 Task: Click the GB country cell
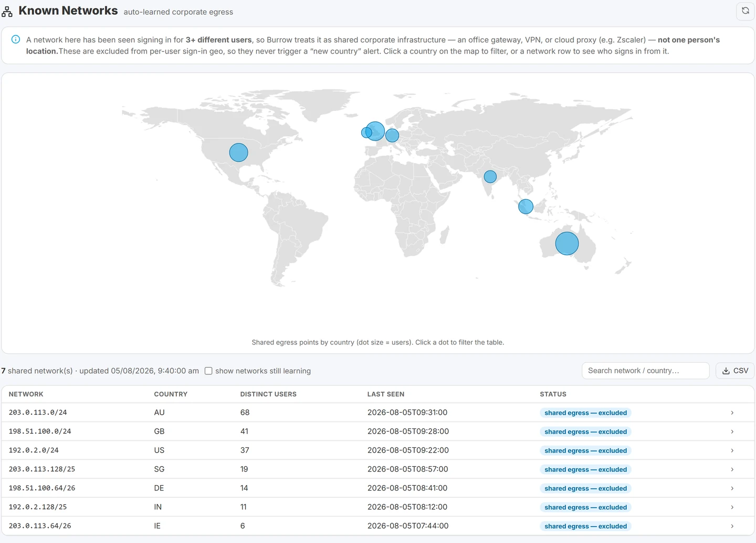pos(159,432)
